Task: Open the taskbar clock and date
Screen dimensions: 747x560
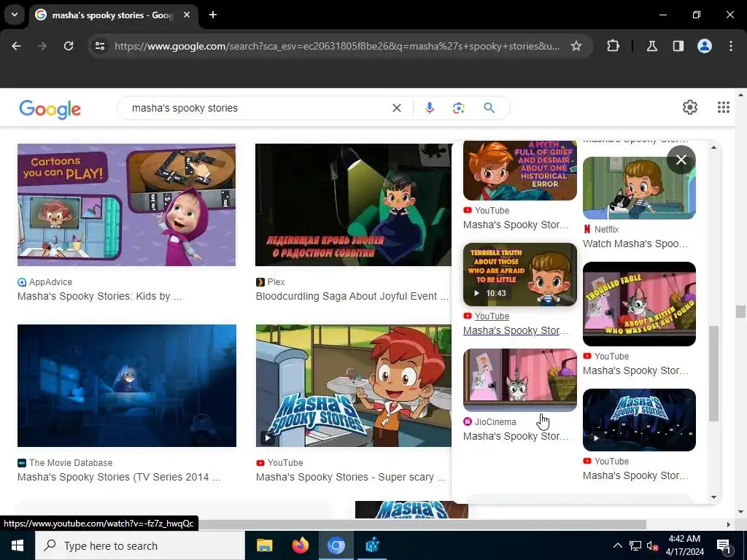Action: pos(684,545)
